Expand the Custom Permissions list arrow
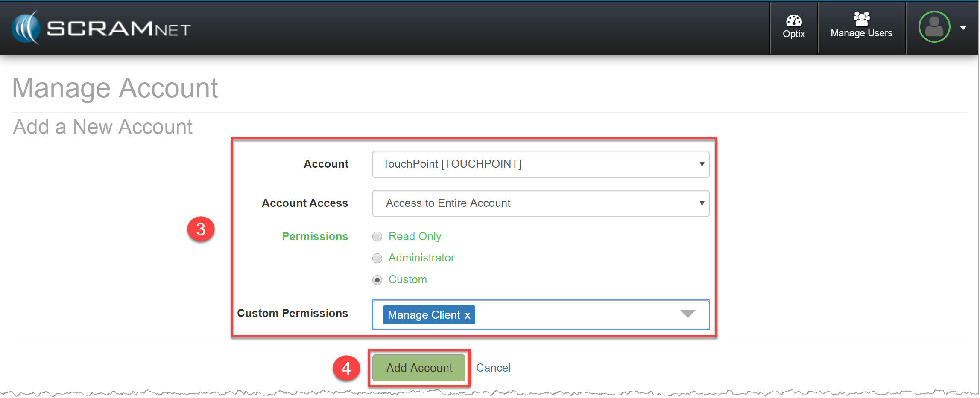Screen dimensions: 980x398 (x=687, y=314)
